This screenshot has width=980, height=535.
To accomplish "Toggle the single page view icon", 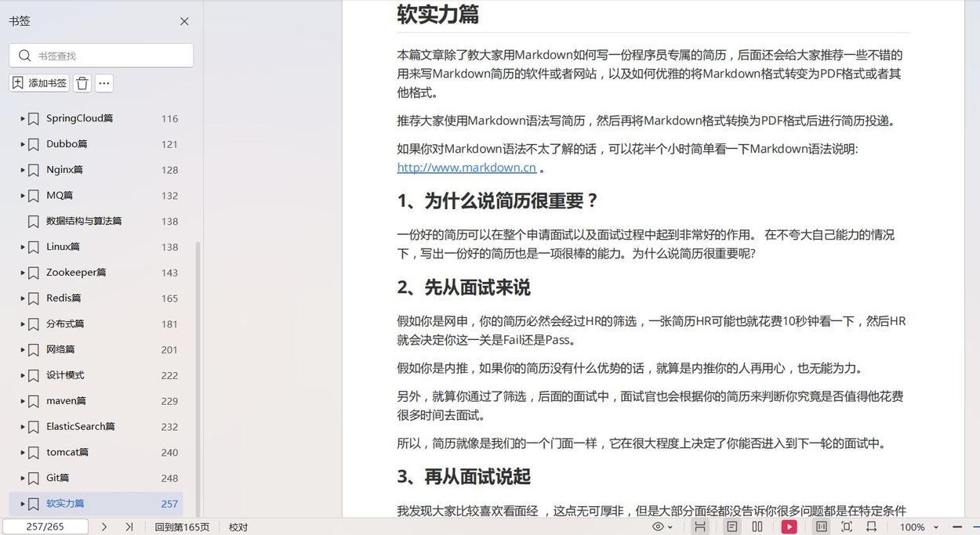I will (732, 527).
